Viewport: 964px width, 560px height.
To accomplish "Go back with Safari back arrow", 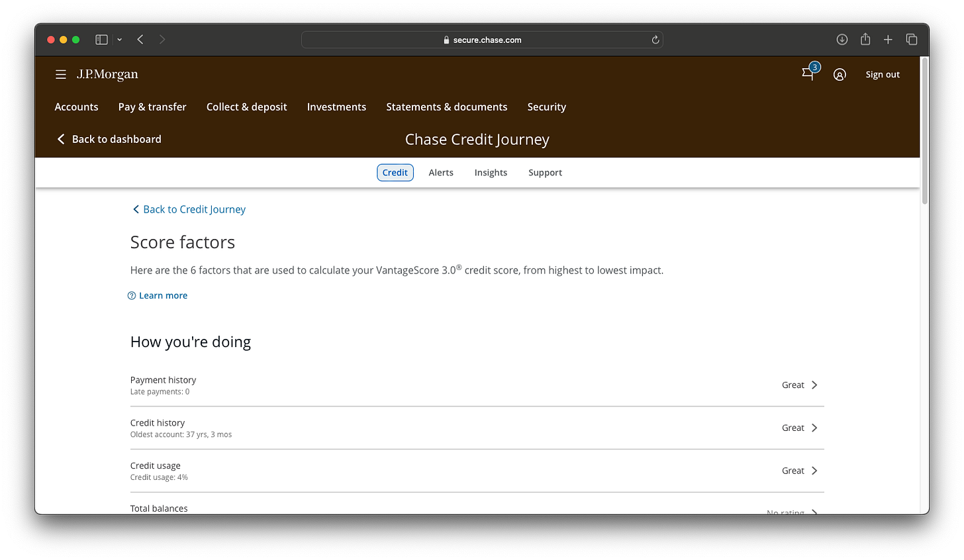I will (140, 40).
